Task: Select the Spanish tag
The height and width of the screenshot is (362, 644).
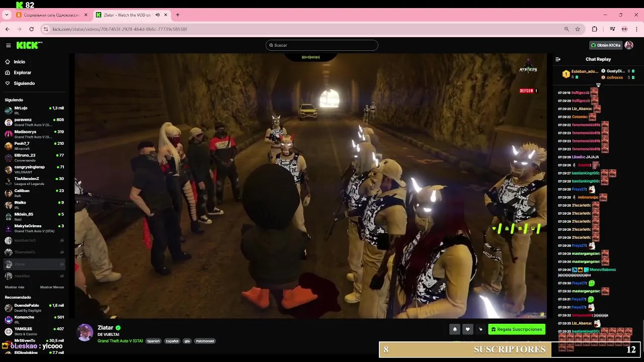Action: [153, 341]
